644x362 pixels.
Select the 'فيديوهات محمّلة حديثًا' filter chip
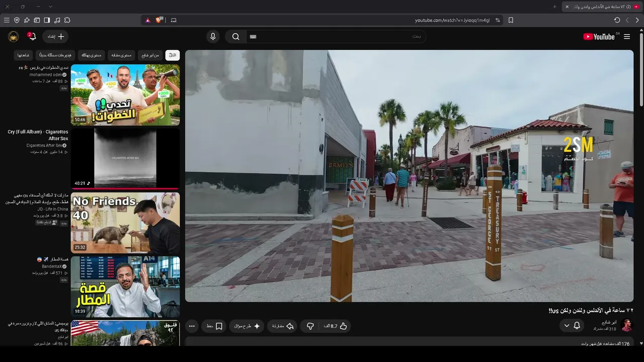point(55,55)
